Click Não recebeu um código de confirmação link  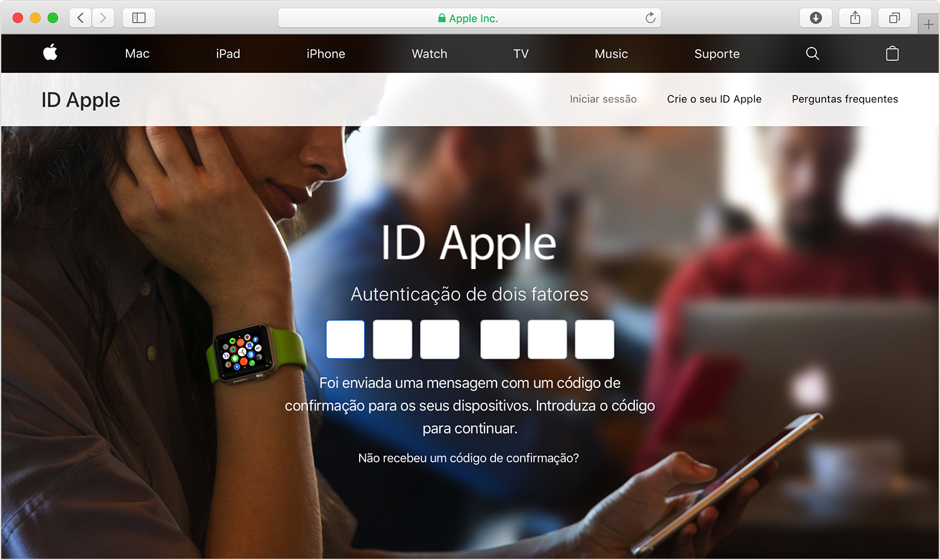[468, 458]
